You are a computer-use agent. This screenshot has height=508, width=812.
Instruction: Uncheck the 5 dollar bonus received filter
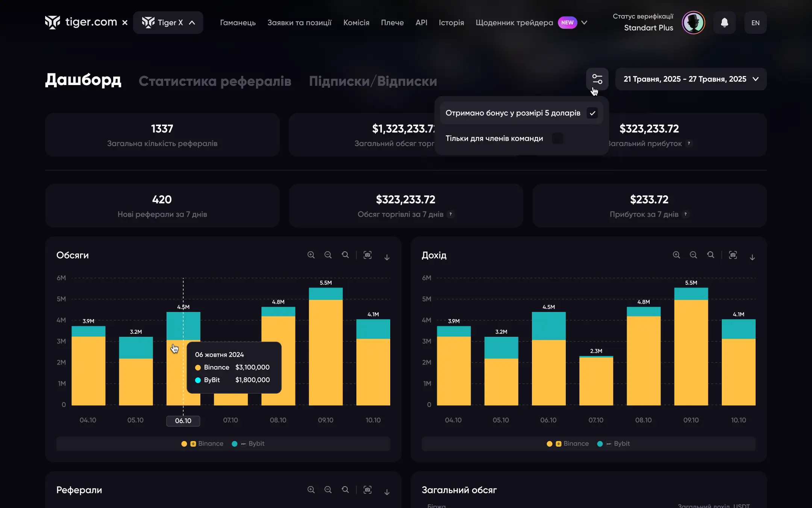click(592, 113)
